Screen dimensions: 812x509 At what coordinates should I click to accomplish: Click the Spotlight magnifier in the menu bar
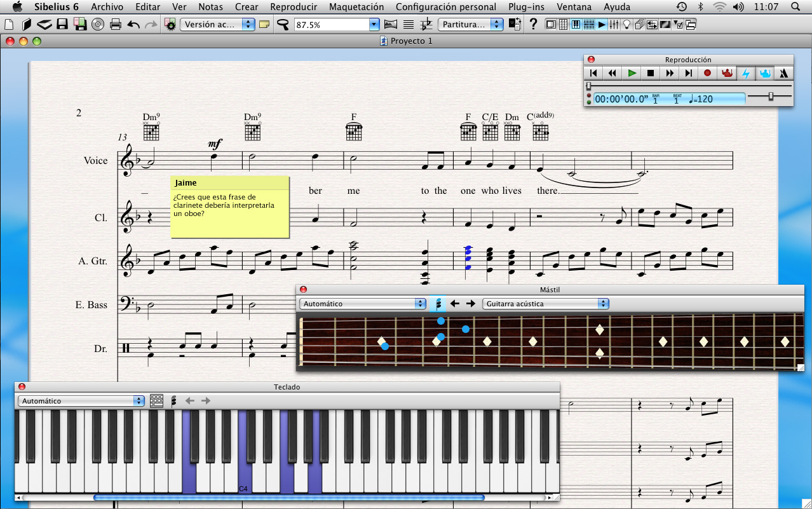tap(795, 7)
